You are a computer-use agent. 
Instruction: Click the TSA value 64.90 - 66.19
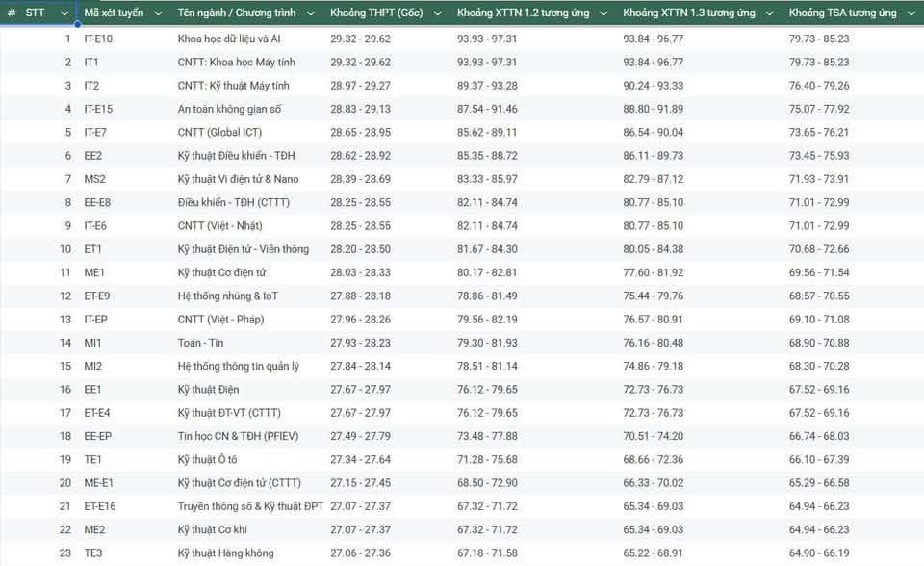tap(819, 553)
